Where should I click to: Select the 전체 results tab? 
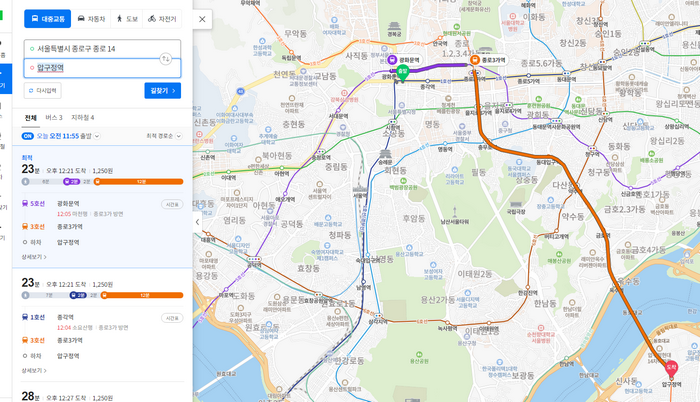[x=30, y=118]
